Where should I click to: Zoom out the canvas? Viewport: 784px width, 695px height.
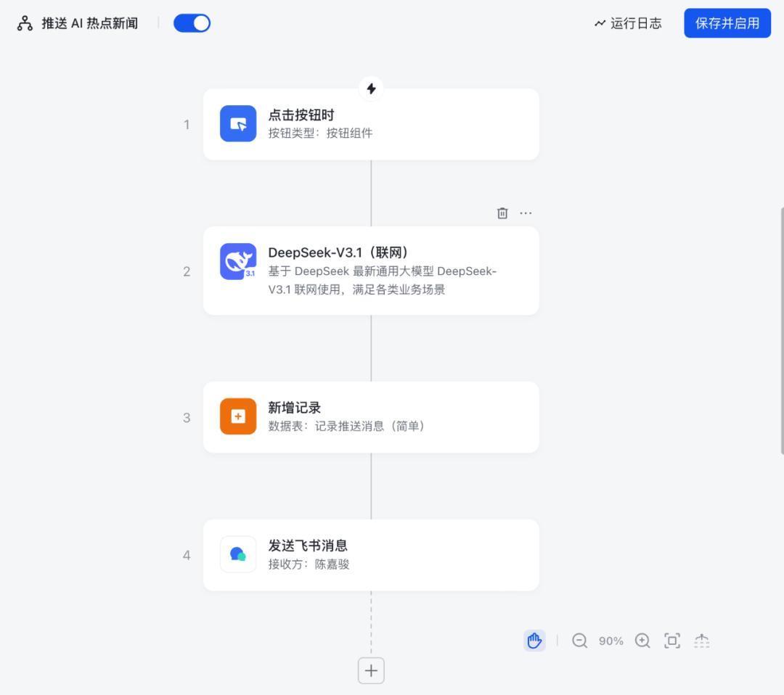(x=579, y=641)
